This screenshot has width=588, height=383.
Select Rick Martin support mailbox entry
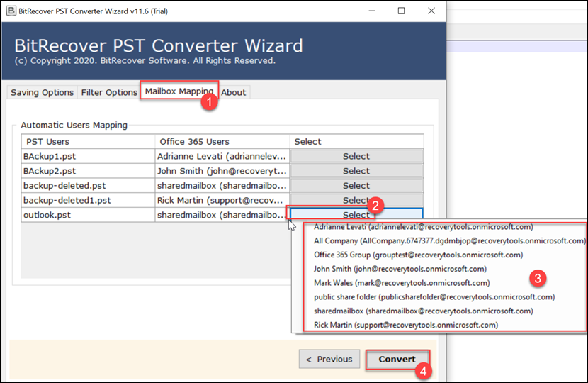pyautogui.click(x=405, y=325)
